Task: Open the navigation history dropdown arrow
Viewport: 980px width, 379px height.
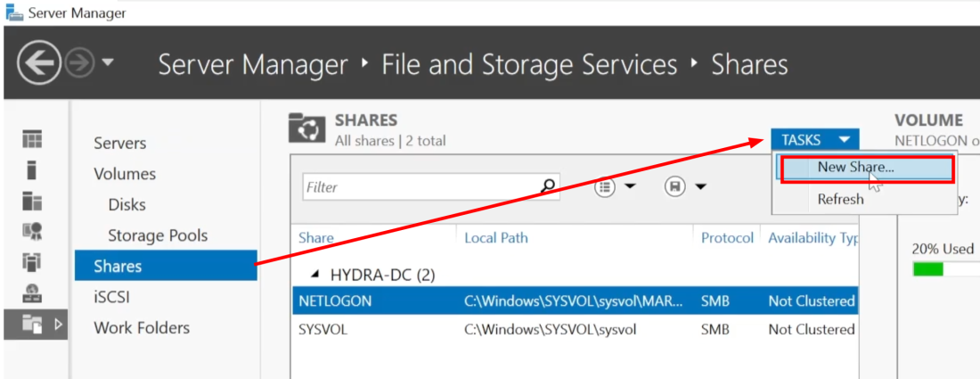Action: pos(108,63)
